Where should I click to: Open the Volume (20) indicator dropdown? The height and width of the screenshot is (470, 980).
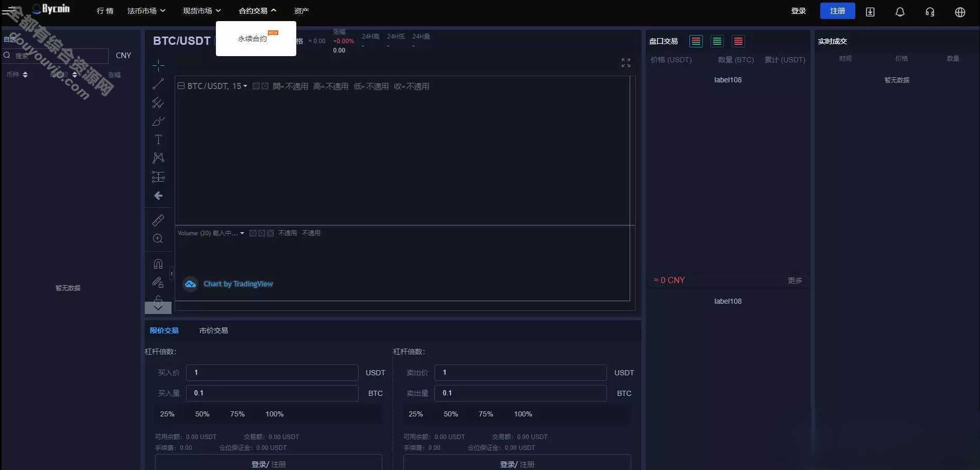(x=242, y=233)
